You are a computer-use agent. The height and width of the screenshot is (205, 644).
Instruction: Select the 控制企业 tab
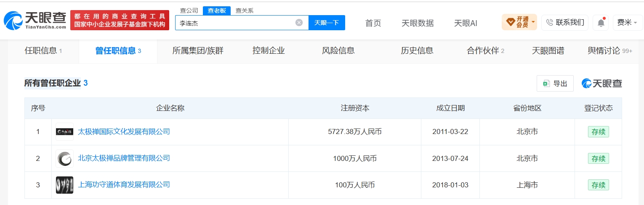click(269, 51)
